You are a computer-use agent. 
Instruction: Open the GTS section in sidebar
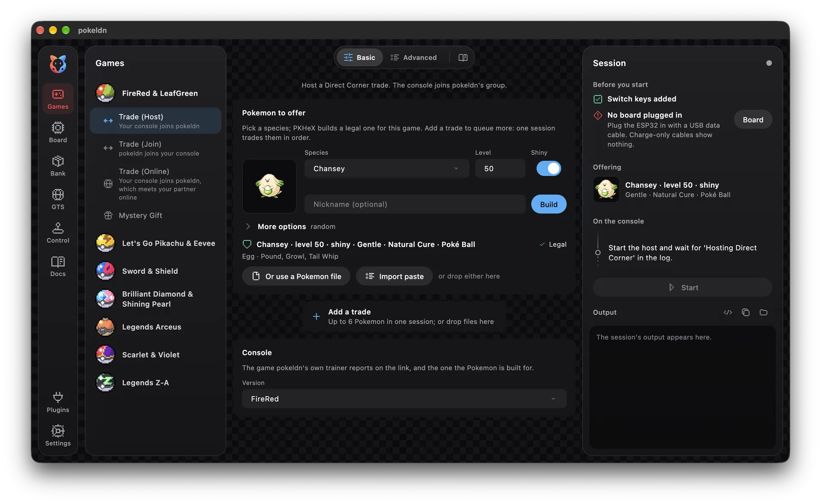58,199
